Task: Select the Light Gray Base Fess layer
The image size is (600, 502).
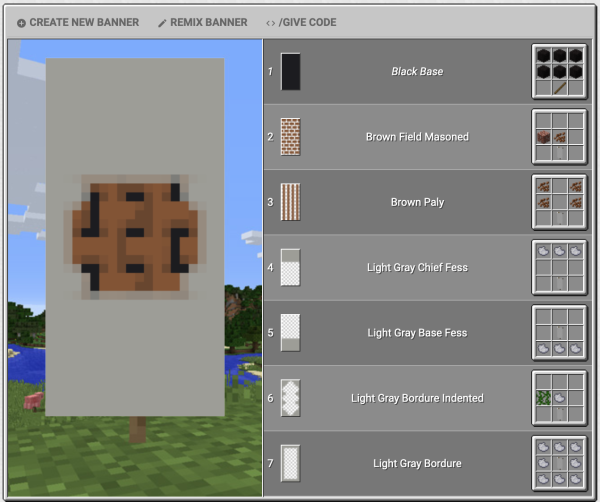Action: [x=416, y=333]
